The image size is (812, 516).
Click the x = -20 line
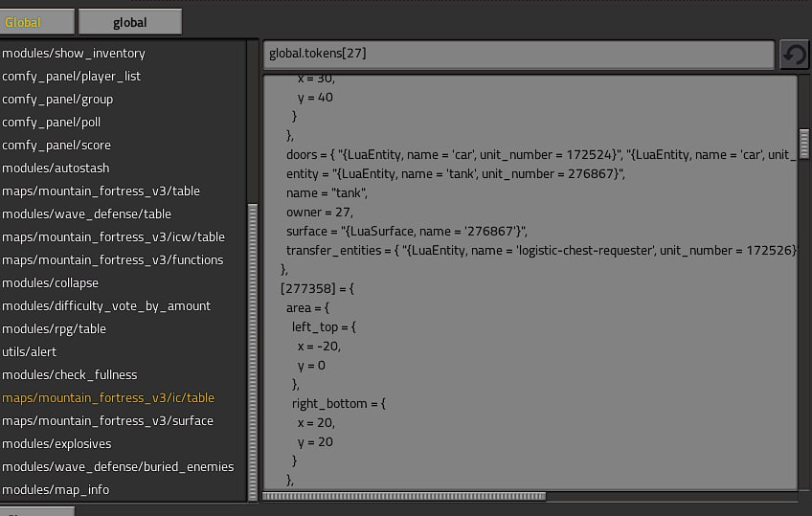[319, 347]
